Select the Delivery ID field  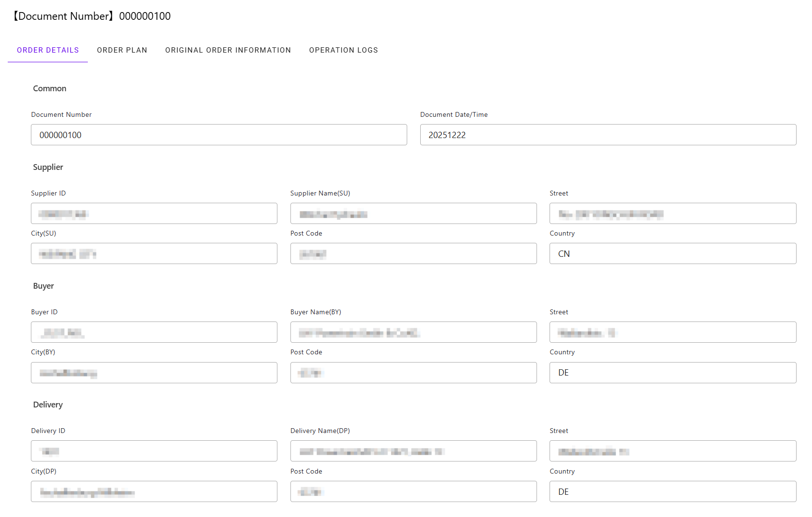tap(154, 451)
